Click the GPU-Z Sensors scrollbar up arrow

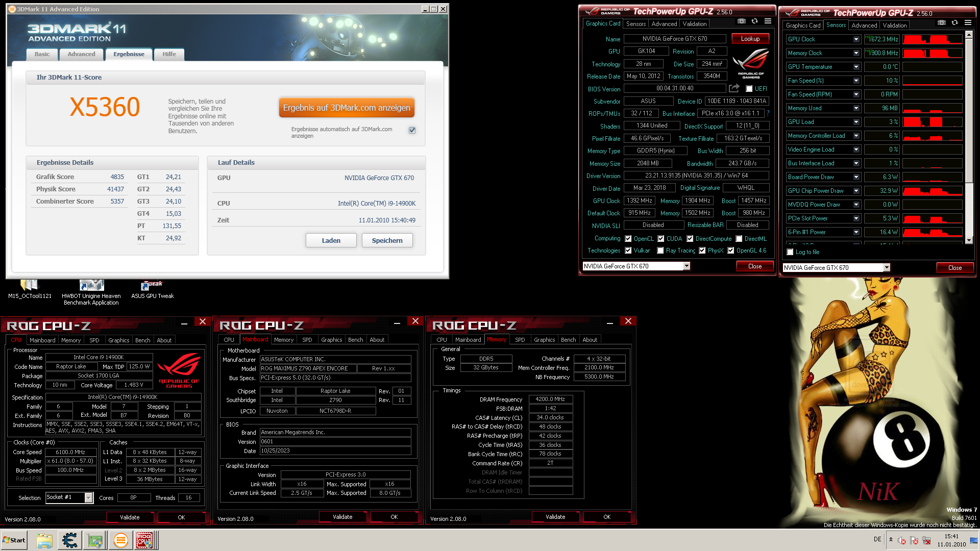point(969,35)
